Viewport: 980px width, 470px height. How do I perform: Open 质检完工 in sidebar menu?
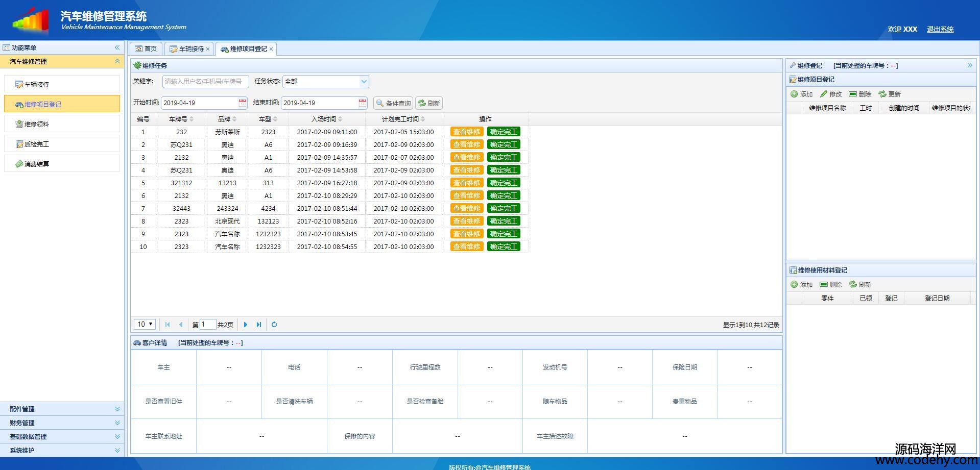[x=62, y=144]
